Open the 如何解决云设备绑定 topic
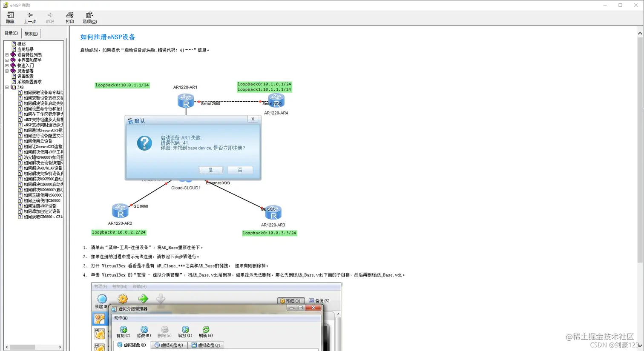644x351 pixels. coord(43,163)
